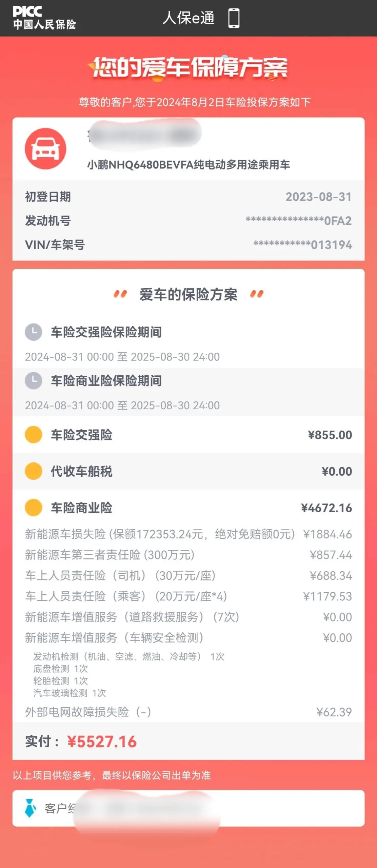This screenshot has height=868, width=377.
Task: Select the 人保e通 header title
Action: coord(188,18)
